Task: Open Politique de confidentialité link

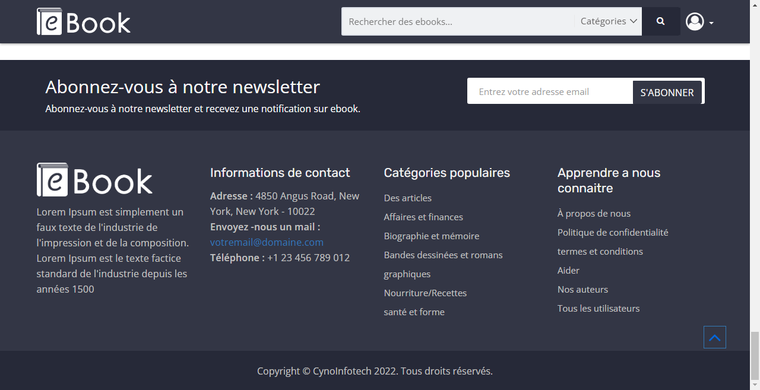Action: 613,233
